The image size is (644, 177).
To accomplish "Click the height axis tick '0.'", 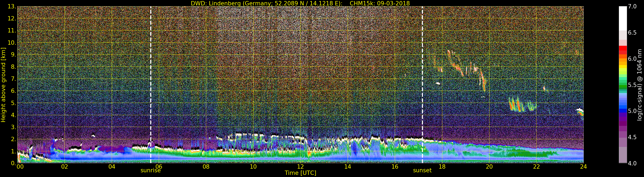I will 14,163.
